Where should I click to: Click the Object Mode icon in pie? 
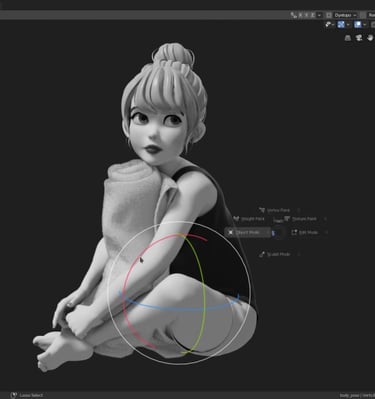coord(230,232)
